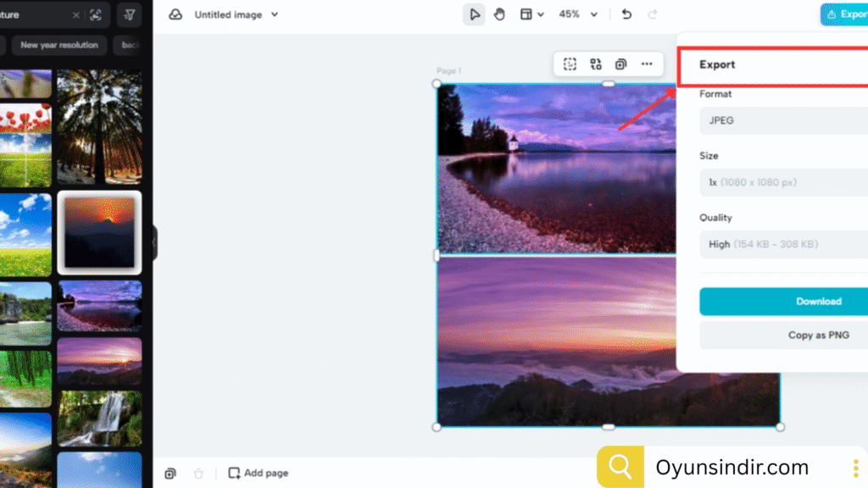This screenshot has width=868, height=488.
Task: Select the sunset thumbnail in the sidebar
Action: [99, 232]
